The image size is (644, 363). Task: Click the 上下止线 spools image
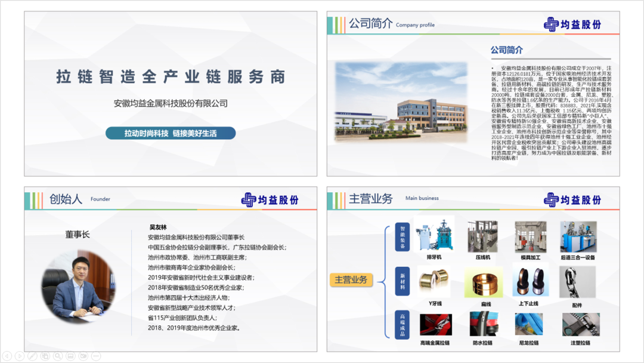tap(531, 281)
